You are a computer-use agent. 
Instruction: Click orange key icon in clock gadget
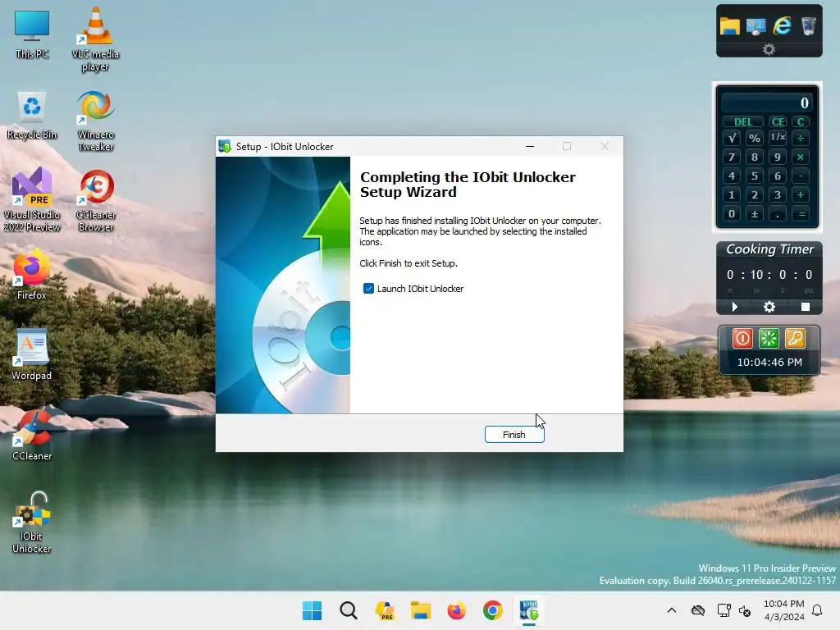[795, 339]
